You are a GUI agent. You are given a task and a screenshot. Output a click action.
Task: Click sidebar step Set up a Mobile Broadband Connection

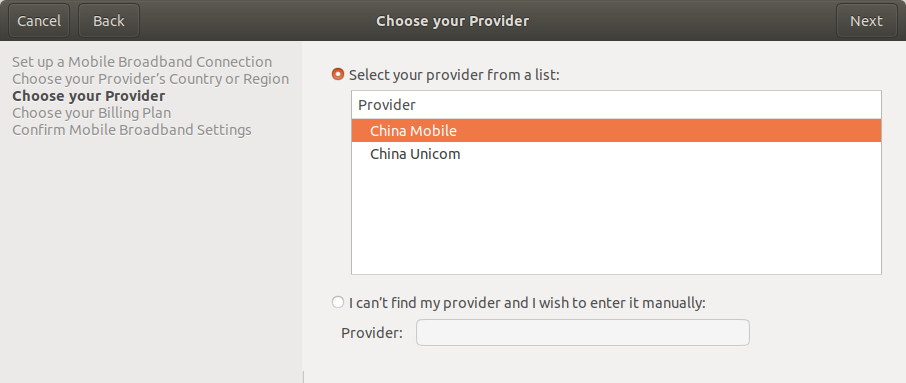[142, 62]
